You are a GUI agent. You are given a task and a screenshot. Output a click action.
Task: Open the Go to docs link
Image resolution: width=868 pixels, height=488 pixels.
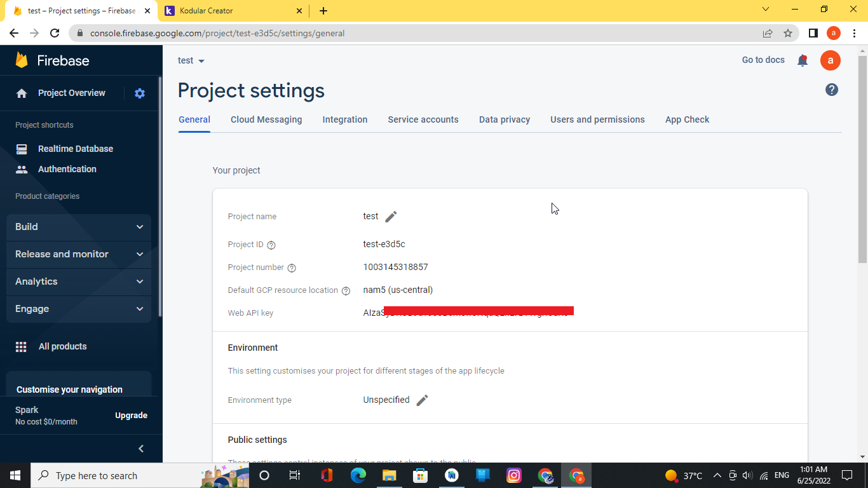763,60
